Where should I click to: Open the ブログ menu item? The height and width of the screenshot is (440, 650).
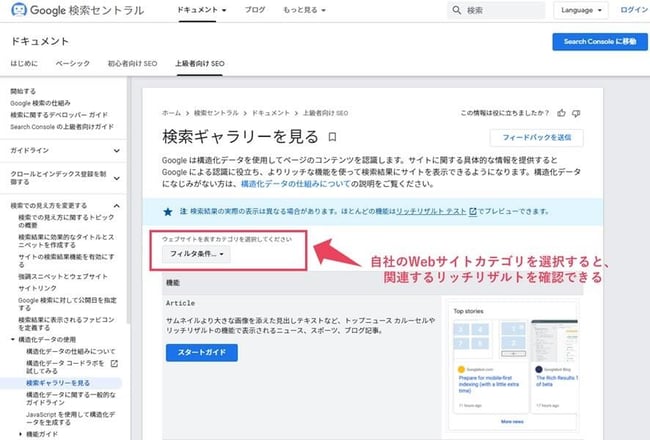pyautogui.click(x=255, y=10)
